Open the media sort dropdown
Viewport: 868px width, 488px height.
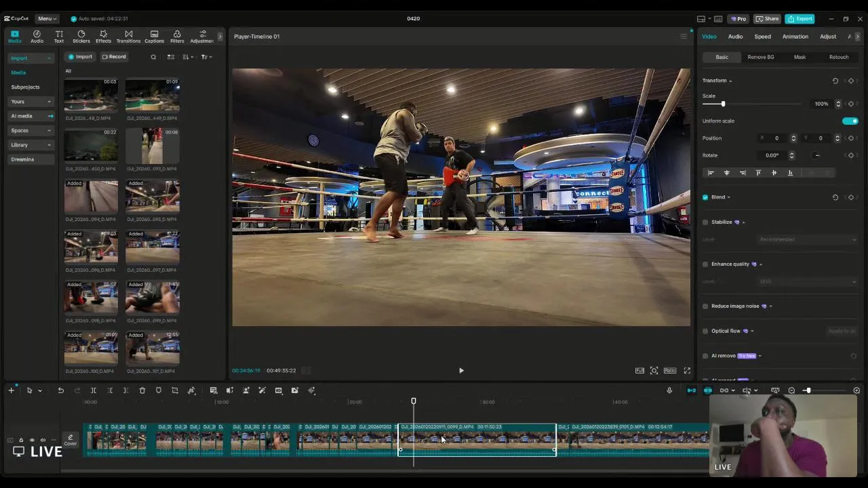point(188,57)
